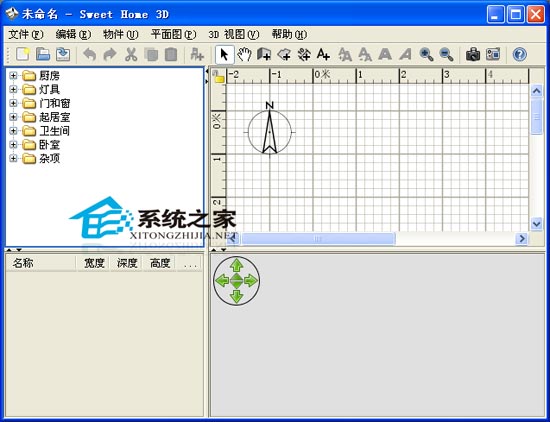Select the Create rooms tool
Viewport: 550px width, 422px height.
point(284,54)
